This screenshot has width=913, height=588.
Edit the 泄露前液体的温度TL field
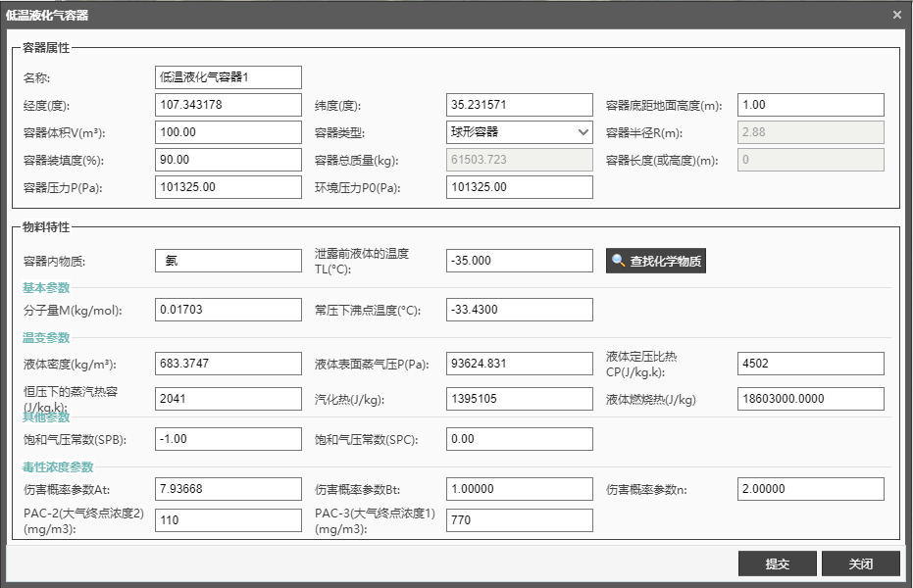pyautogui.click(x=520, y=261)
